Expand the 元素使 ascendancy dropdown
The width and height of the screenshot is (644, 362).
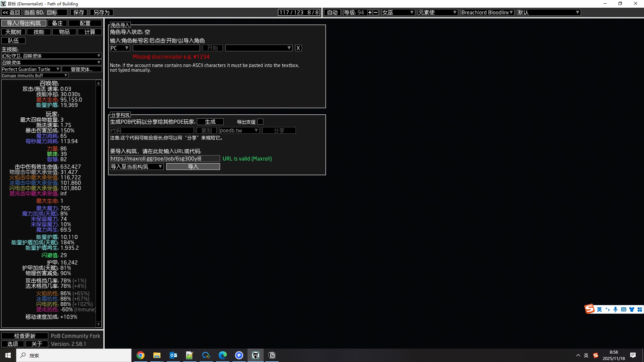(438, 12)
